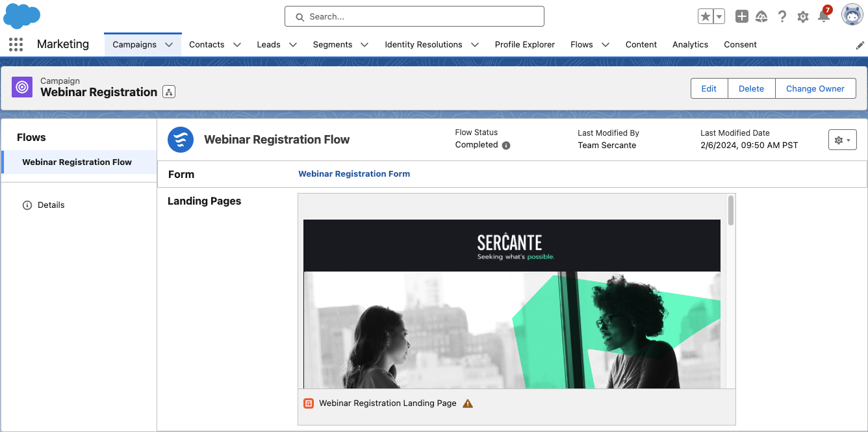Click the Delete button
The image size is (868, 432).
pos(751,88)
